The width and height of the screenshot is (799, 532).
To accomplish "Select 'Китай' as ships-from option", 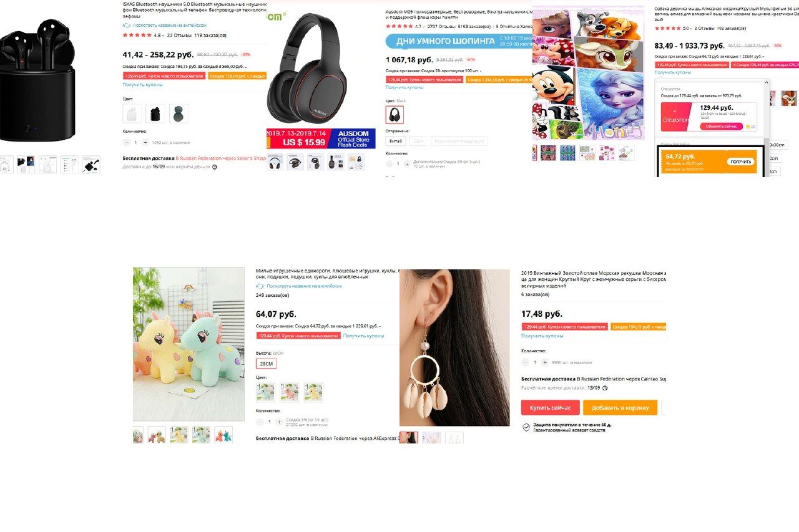I will point(396,141).
